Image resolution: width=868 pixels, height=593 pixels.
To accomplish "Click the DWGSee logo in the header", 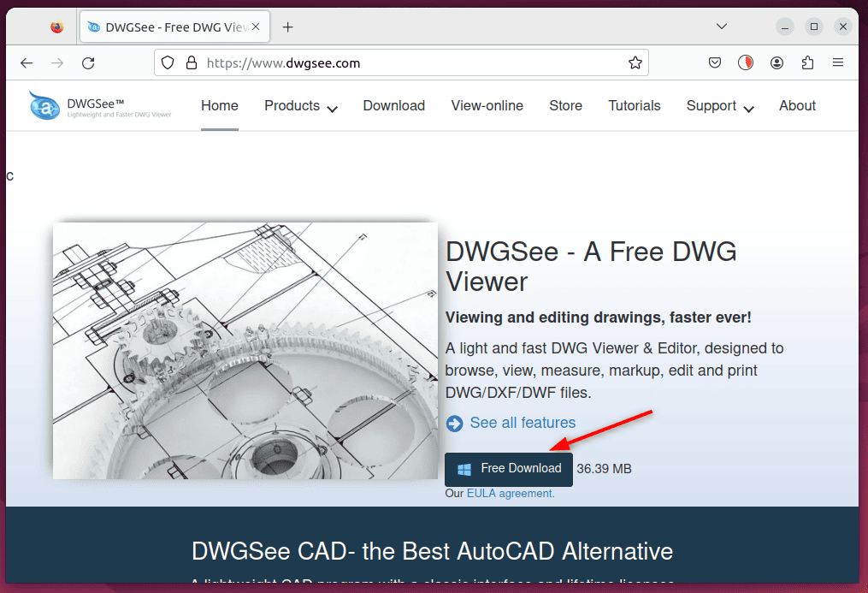I will [100, 106].
